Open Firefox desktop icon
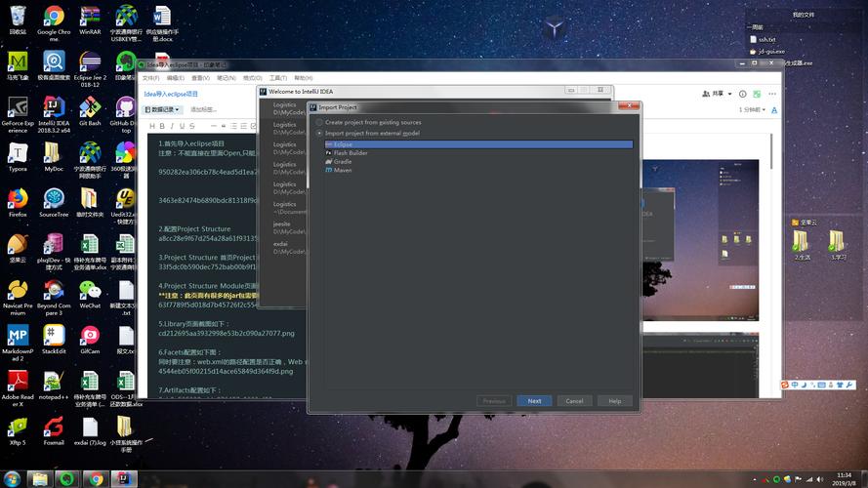This screenshot has width=868, height=488. pos(18,203)
